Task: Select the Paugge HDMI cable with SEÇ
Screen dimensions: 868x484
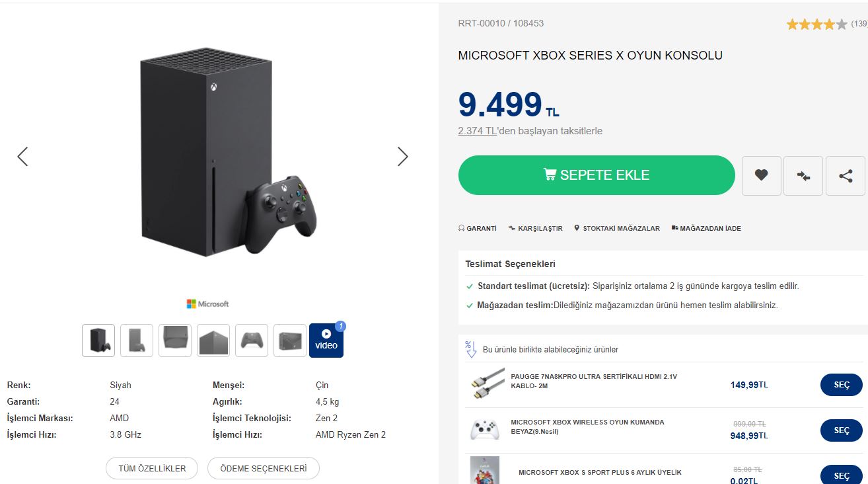Action: 841,385
